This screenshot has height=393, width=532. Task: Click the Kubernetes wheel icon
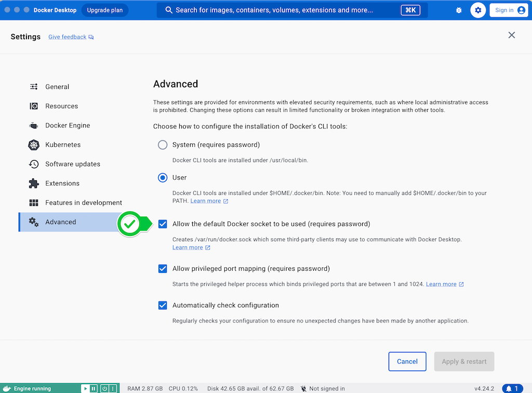[x=34, y=145]
